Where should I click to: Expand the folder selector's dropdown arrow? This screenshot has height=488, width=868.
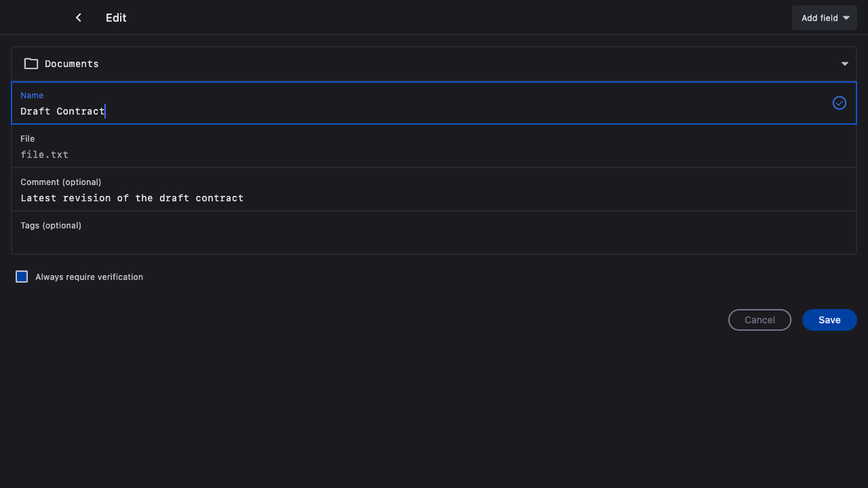[x=845, y=64]
